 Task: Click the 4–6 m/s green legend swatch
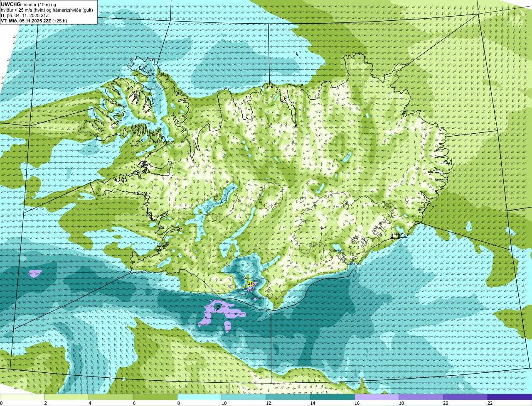(111, 397)
